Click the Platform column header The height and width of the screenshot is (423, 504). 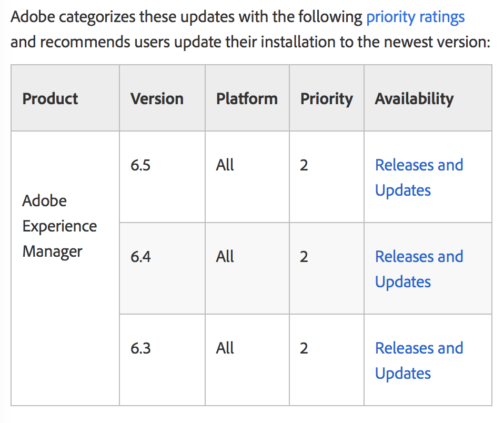[247, 98]
